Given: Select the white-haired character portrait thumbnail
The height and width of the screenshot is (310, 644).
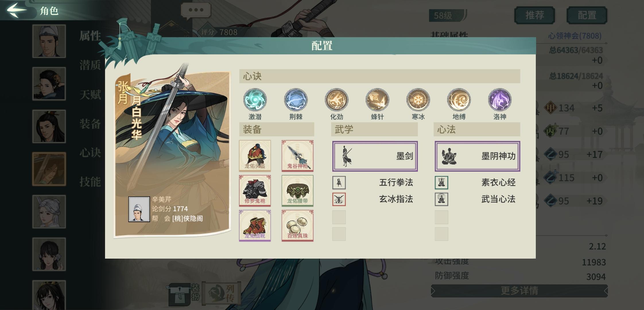Looking at the screenshot, I should click(49, 212).
